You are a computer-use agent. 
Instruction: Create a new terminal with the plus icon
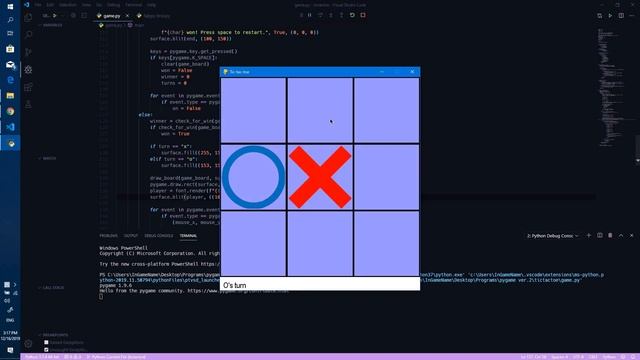tap(589, 236)
